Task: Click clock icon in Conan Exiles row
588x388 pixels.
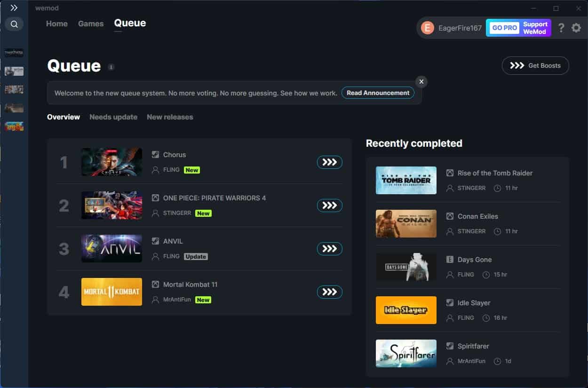Action: (x=498, y=231)
